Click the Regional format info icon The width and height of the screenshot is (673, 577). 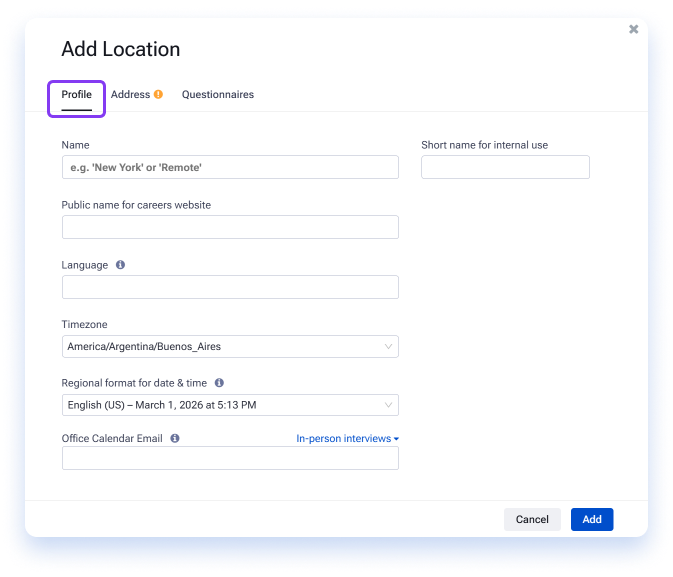click(219, 383)
